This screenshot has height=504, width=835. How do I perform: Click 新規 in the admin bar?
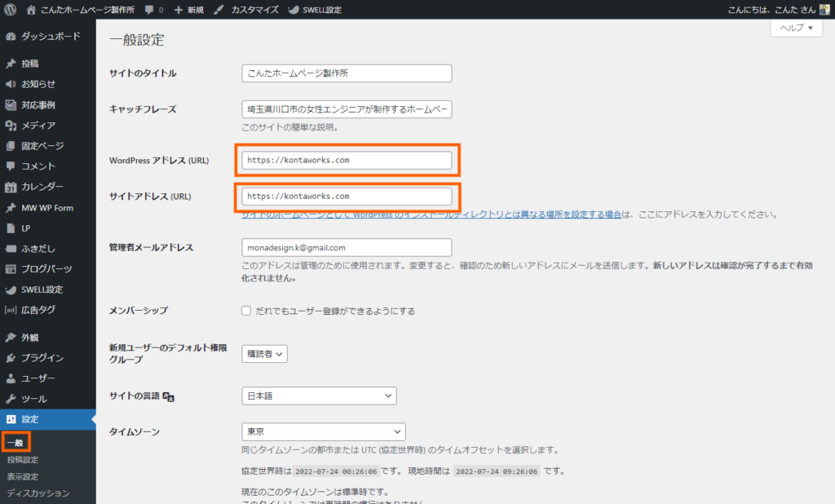(196, 10)
